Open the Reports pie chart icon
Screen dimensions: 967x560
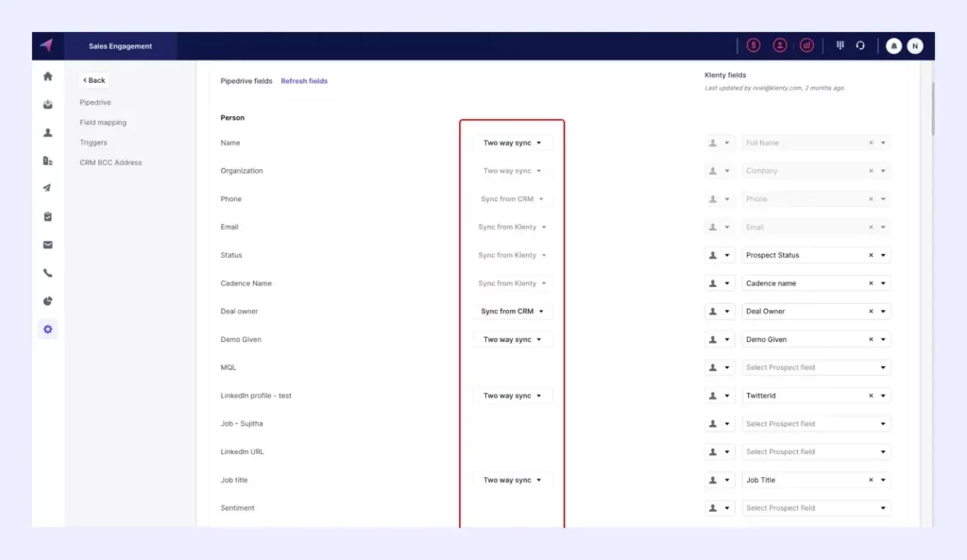[x=47, y=301]
